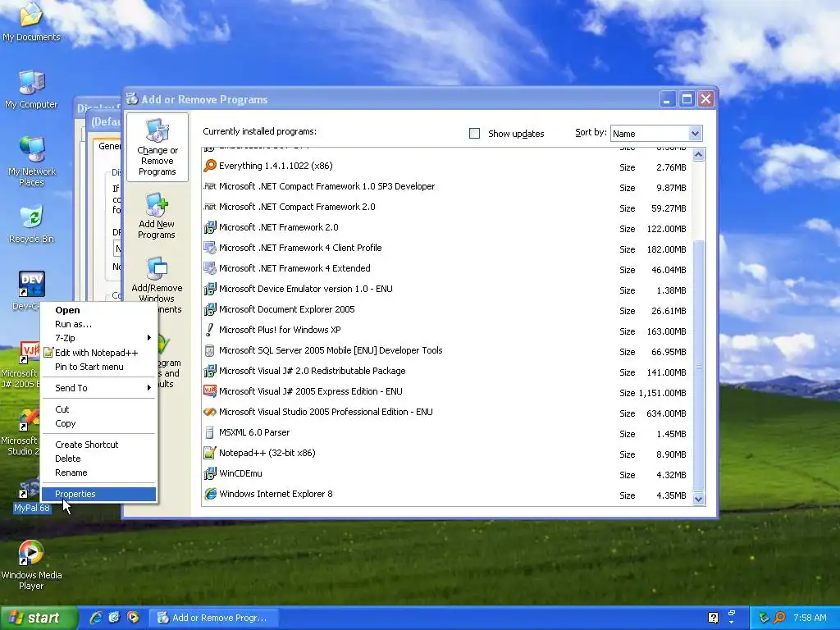Image resolution: width=840 pixels, height=630 pixels.
Task: Launch Windows Media Player from Quick Launch
Action: [133, 618]
